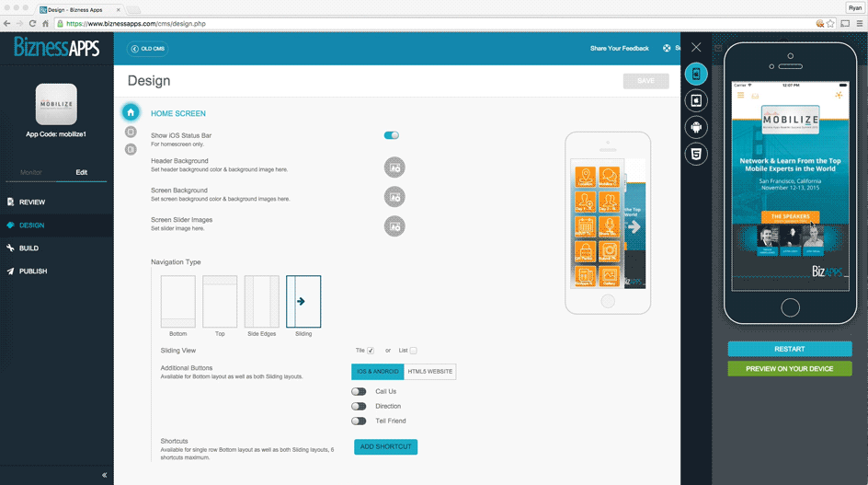Click the App Code: mobilize1 text
The height and width of the screenshot is (485, 868).
click(x=56, y=134)
